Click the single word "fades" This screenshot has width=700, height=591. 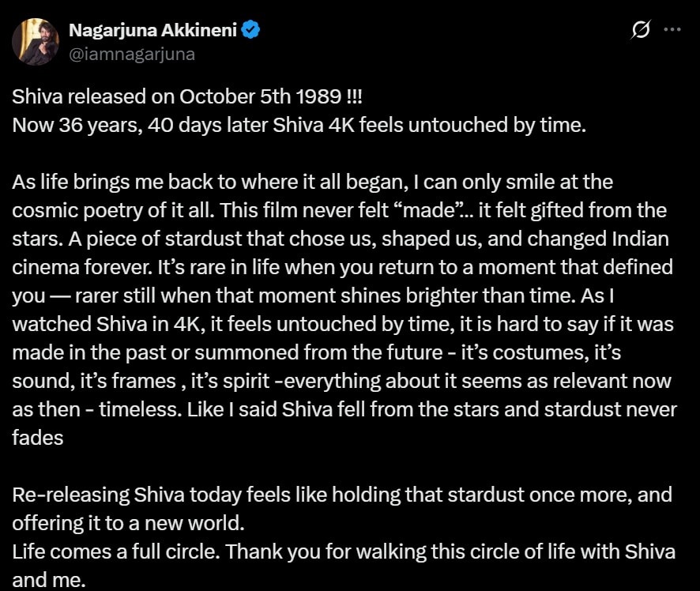click(37, 439)
